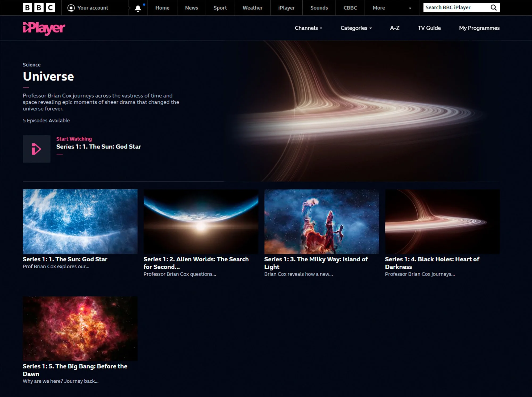Click the Science category link
Viewport: 532px width, 397px height.
32,65
